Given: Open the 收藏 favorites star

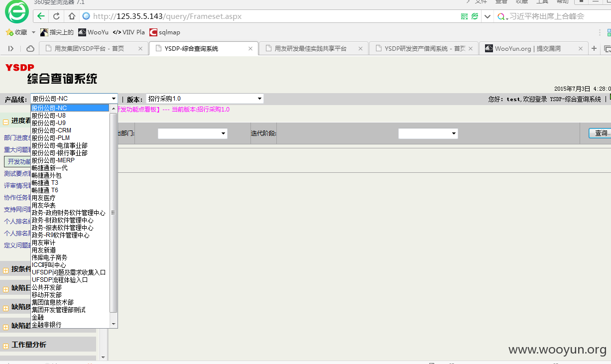Looking at the screenshot, I should click(9, 32).
